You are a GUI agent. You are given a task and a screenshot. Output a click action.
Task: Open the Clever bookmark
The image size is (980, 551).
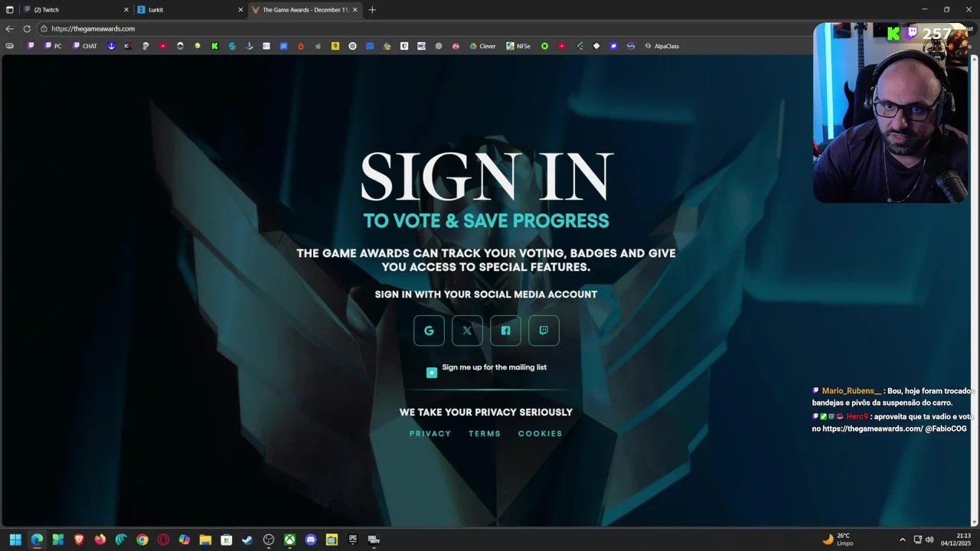click(x=482, y=46)
